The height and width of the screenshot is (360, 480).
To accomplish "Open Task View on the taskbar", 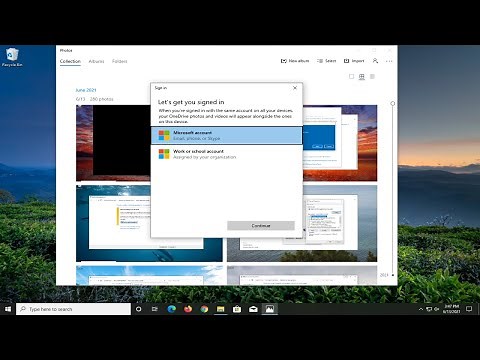I will click(155, 309).
